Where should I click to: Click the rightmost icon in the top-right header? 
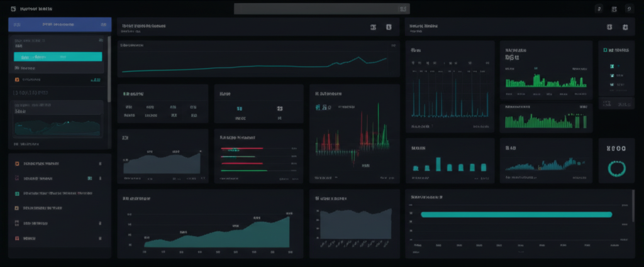[x=630, y=9]
